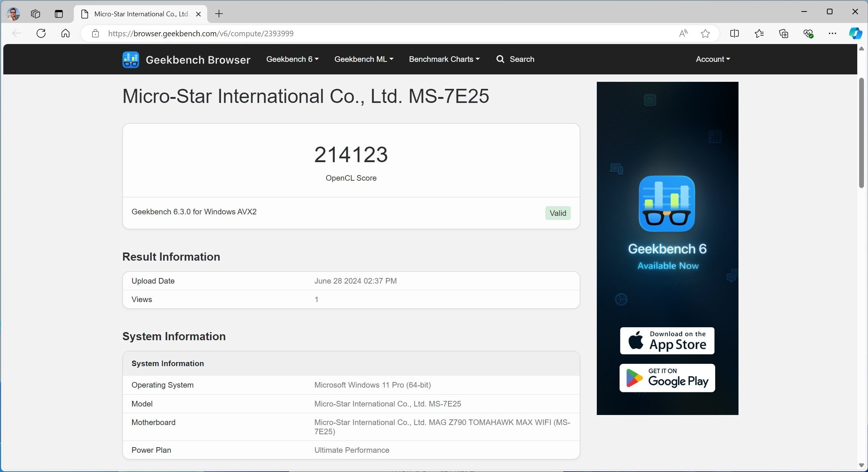Expand the Benchmark Charts menu

coord(444,59)
